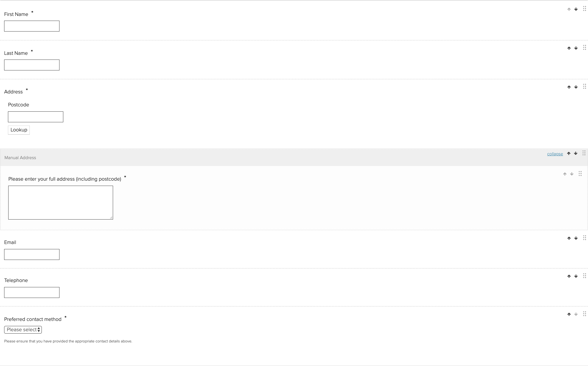Click the drag handle for Manual Address section
Screen dimensions: 588x366
click(584, 153)
